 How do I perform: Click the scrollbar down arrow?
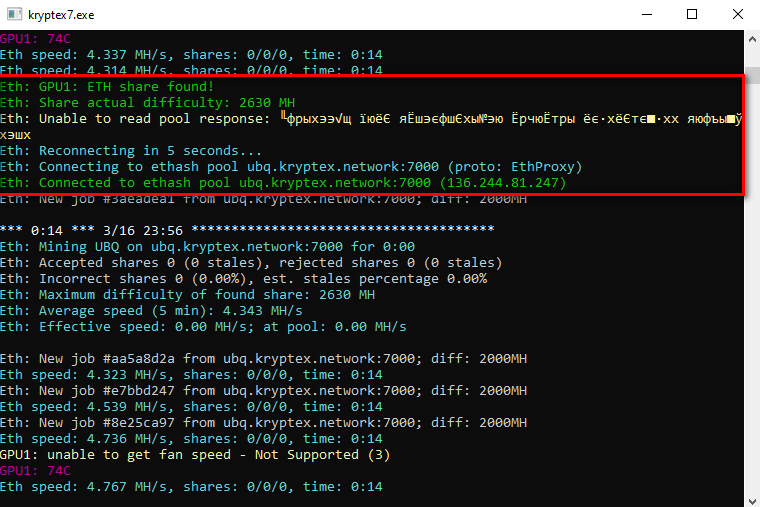click(752, 501)
